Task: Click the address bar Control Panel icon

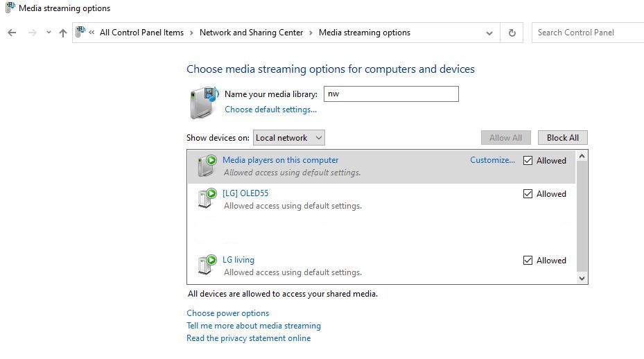Action: pyautogui.click(x=80, y=32)
